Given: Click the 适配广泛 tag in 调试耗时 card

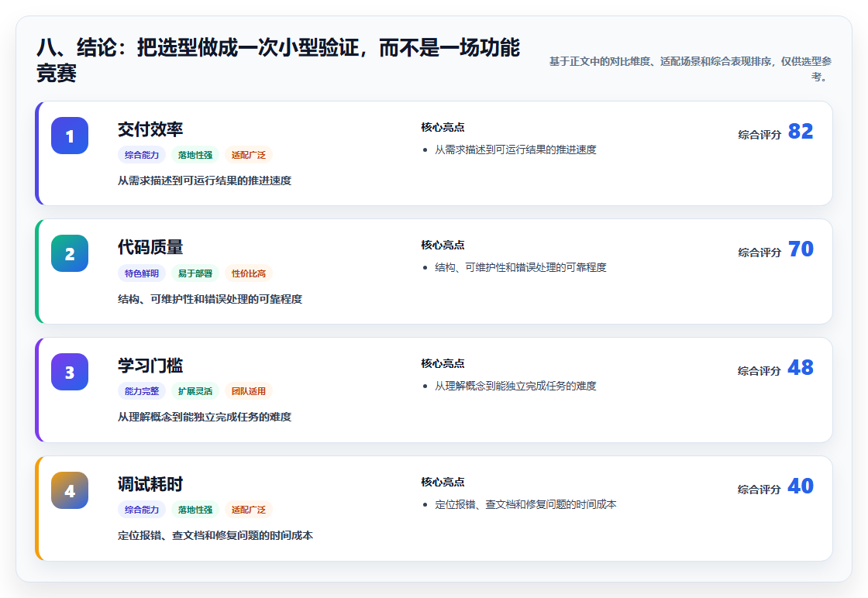Looking at the screenshot, I should 249,510.
